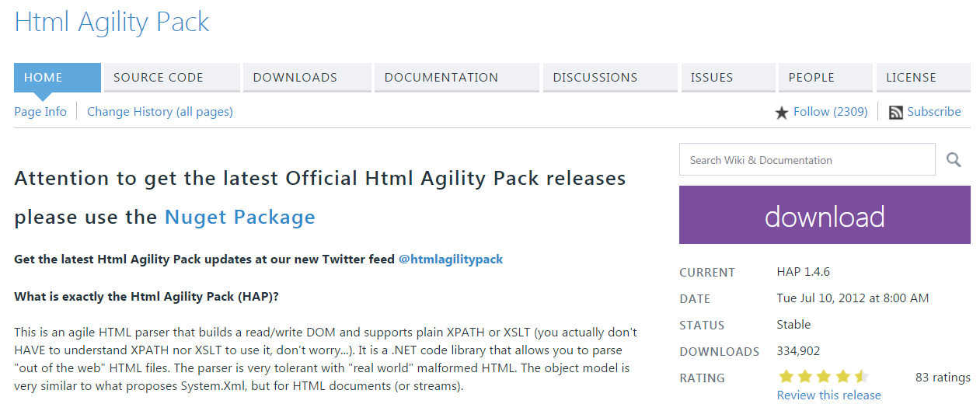980x404 pixels.
Task: Click the RSS feed icon beside Subscribe
Action: click(896, 112)
